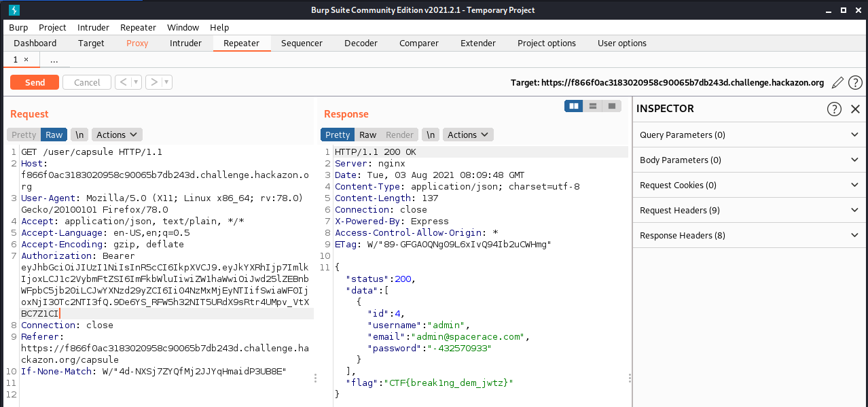
Task: Switch to the Intruder tool tab
Action: click(x=185, y=43)
